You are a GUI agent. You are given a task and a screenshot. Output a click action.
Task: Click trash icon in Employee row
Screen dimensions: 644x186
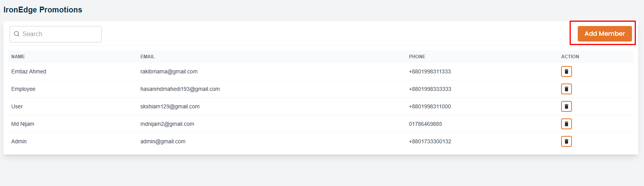point(566,89)
